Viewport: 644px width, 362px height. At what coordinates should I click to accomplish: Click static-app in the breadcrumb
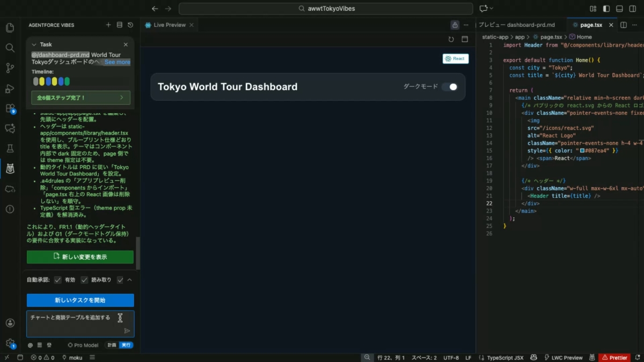[495, 37]
